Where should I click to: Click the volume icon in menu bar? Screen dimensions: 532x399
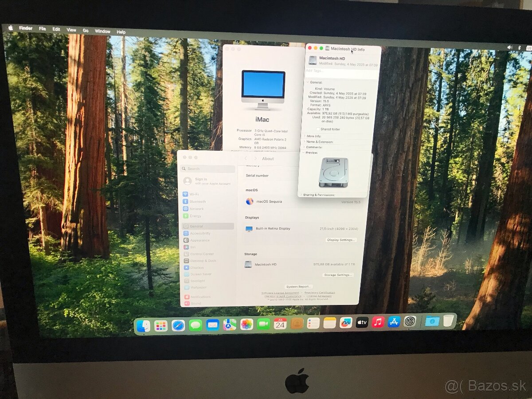coord(510,47)
